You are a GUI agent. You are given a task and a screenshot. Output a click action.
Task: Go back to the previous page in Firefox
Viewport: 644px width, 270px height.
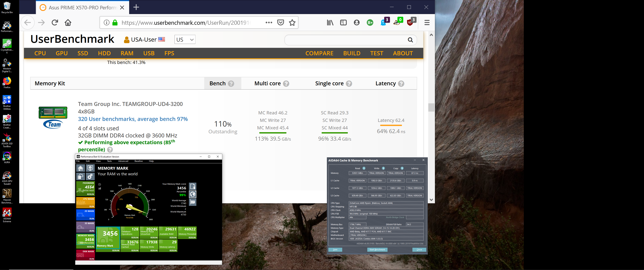(x=28, y=22)
